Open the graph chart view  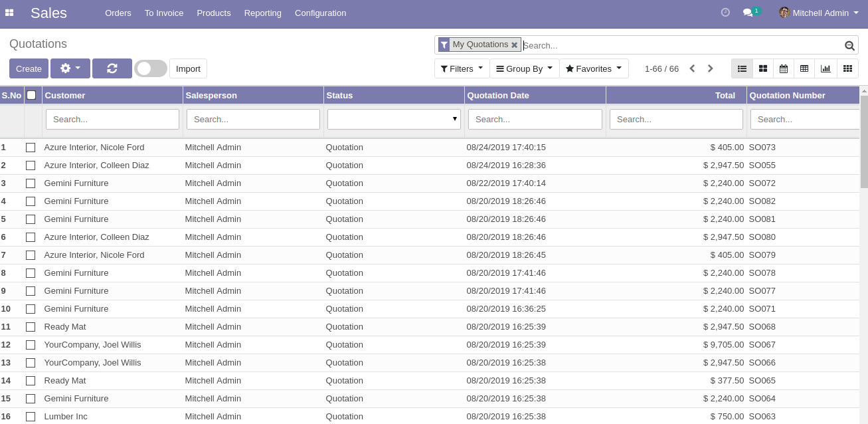[x=825, y=68]
